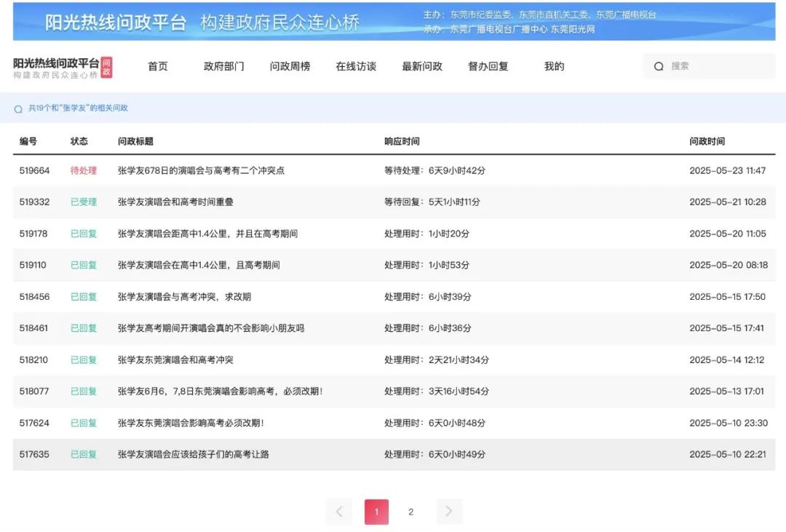786x532 pixels.
Task: Click the red 问政 badge beside the logo
Action: click(x=106, y=66)
